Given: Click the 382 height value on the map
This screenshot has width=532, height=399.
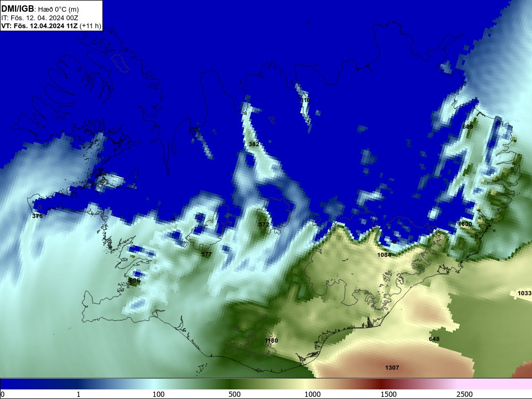Looking at the screenshot, I should coord(254,144).
